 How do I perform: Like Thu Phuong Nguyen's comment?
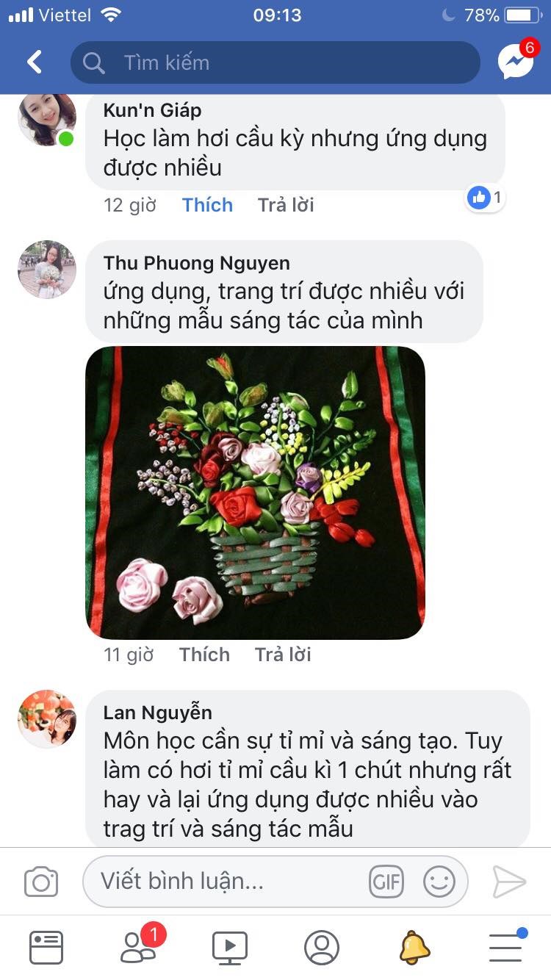point(204,655)
